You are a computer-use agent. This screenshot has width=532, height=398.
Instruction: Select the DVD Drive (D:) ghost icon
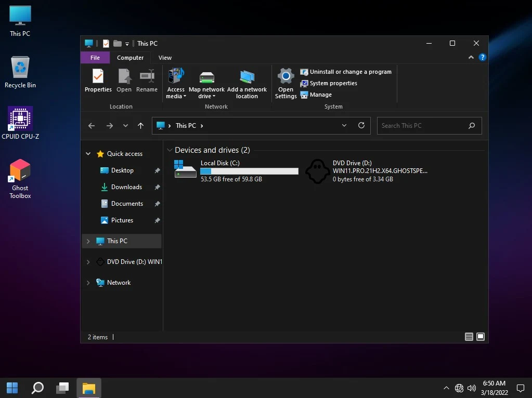(317, 171)
